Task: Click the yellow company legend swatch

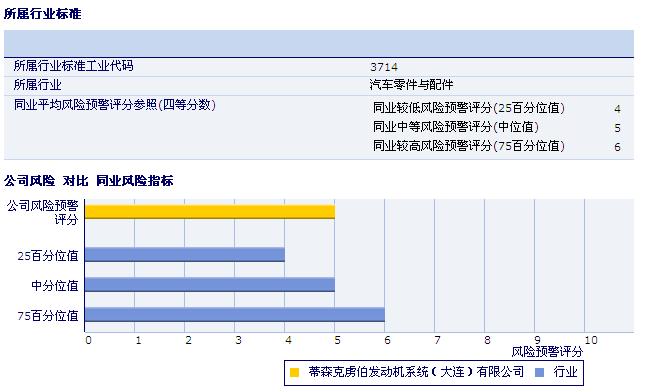Action: (294, 372)
